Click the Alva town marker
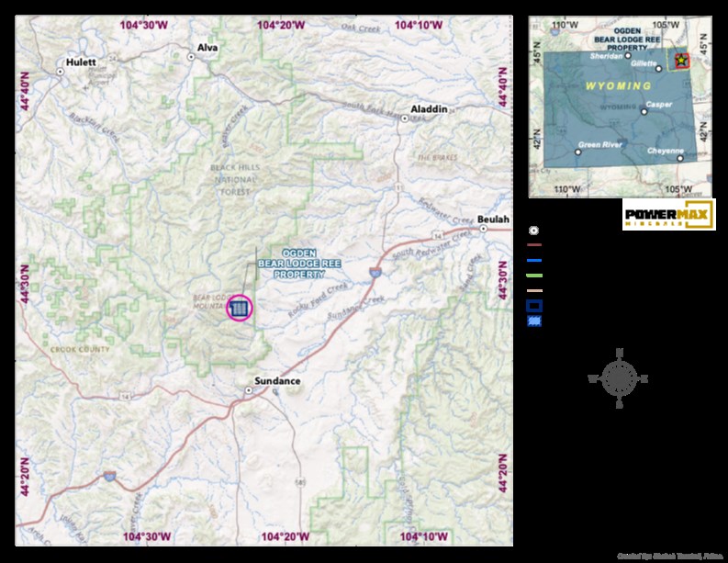The width and height of the screenshot is (728, 563). 191,57
